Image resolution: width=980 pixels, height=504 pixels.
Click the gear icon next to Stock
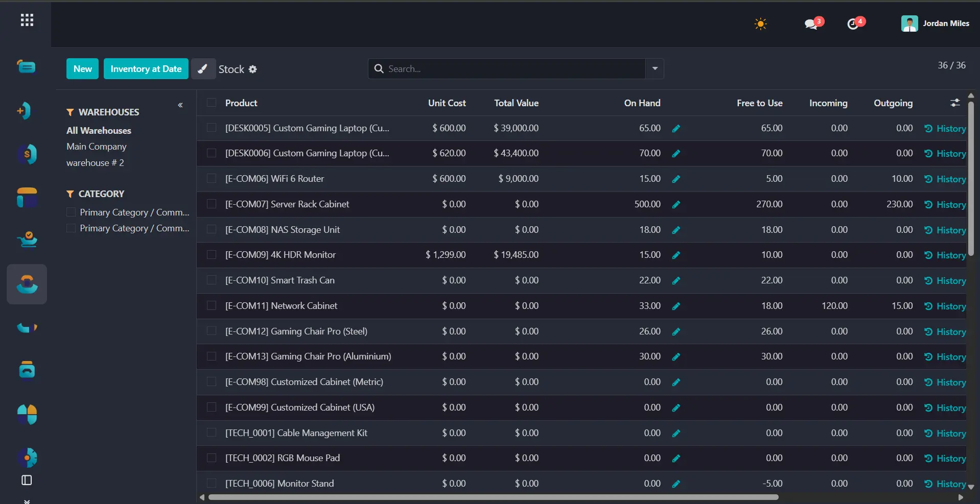(x=252, y=69)
